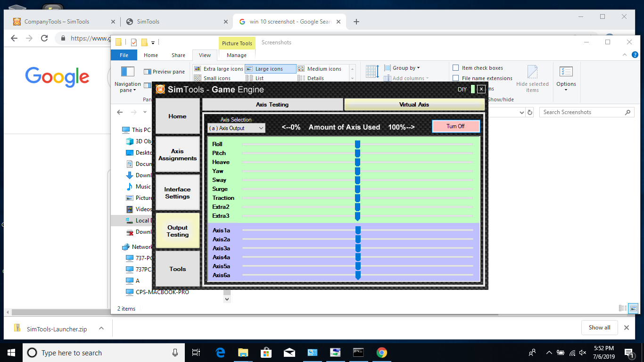Screen dimensions: 644x362
Task: Click the Axis3a slider handle
Action: point(358,248)
